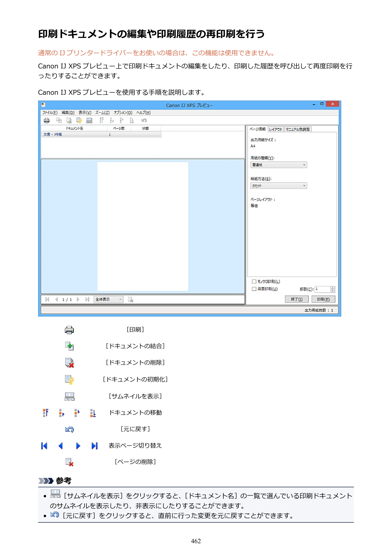Click Move Down One icon in toolbar
Viewport: 392px width, 555px height.
tap(122, 120)
